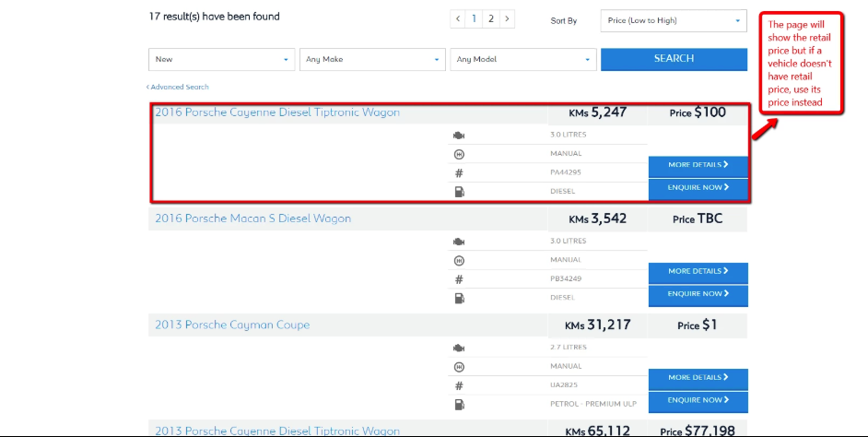Go to previous results page arrow

point(458,18)
